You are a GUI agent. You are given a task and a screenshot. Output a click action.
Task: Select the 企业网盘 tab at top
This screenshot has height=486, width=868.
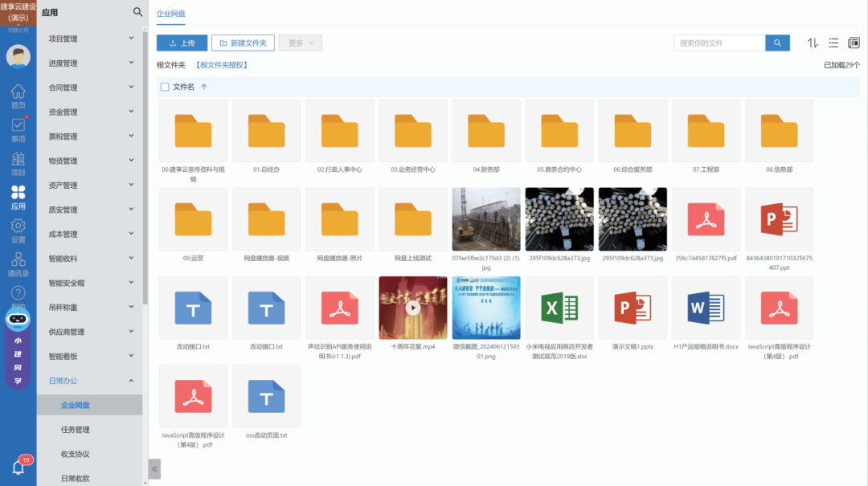170,14
